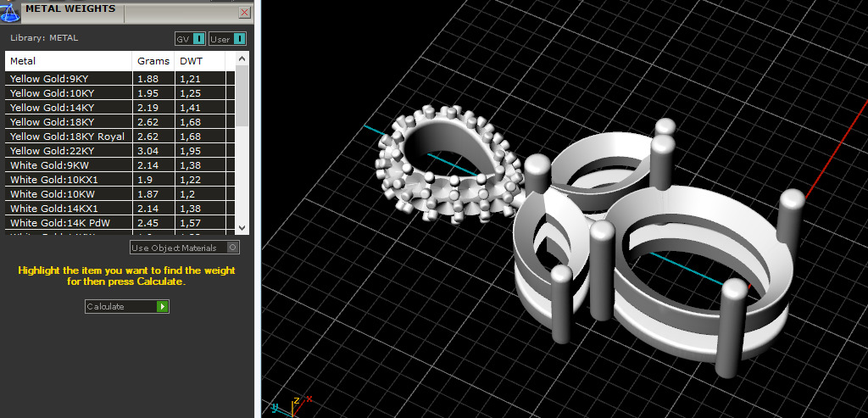The height and width of the screenshot is (418, 868).
Task: Click the XYZ axis indicator icon
Action: [292, 406]
